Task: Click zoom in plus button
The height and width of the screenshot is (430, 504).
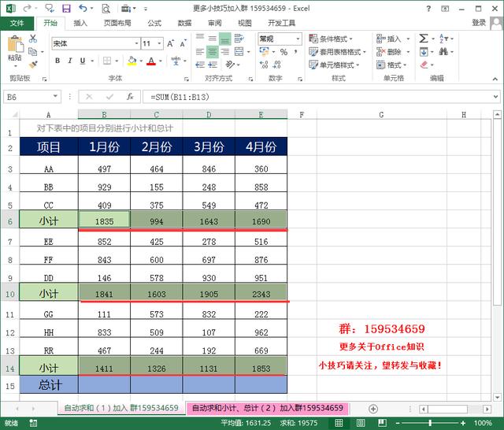Action: (x=462, y=423)
